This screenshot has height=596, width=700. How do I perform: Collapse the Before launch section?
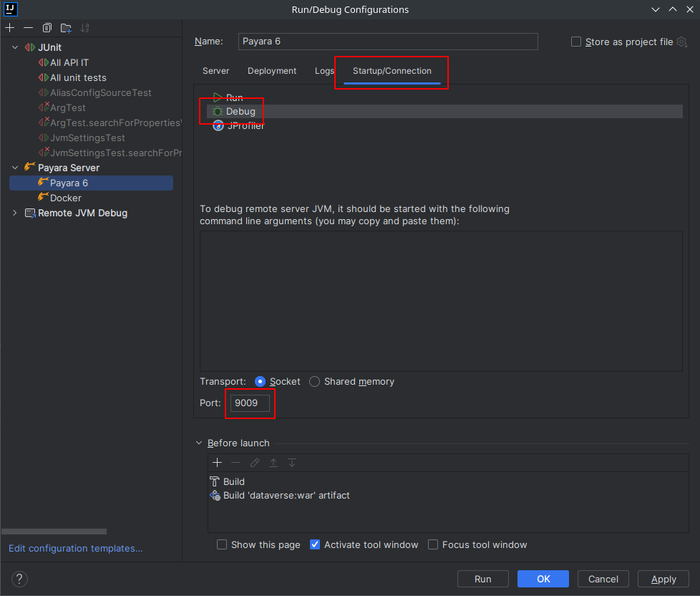(x=200, y=443)
